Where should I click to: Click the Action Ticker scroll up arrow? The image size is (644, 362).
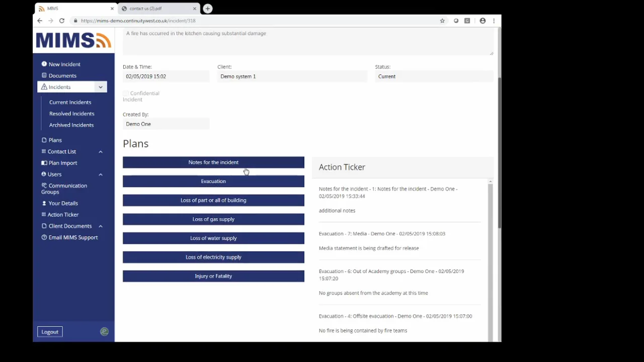(491, 181)
